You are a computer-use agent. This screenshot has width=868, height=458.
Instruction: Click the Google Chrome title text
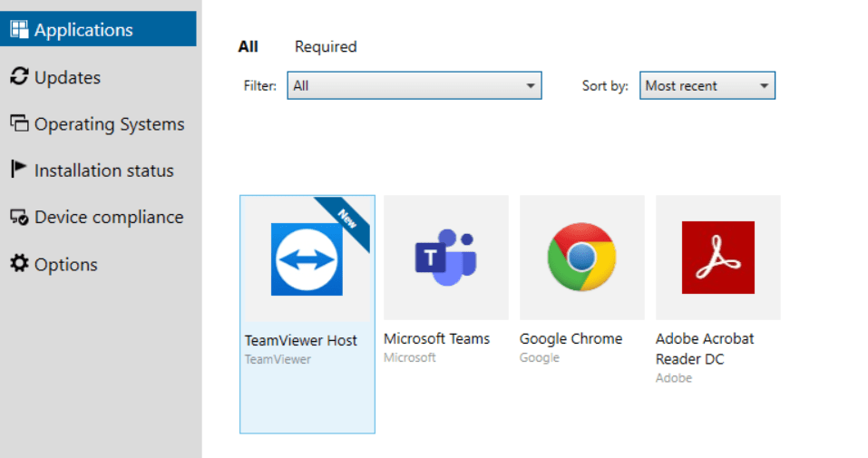pyautogui.click(x=571, y=338)
